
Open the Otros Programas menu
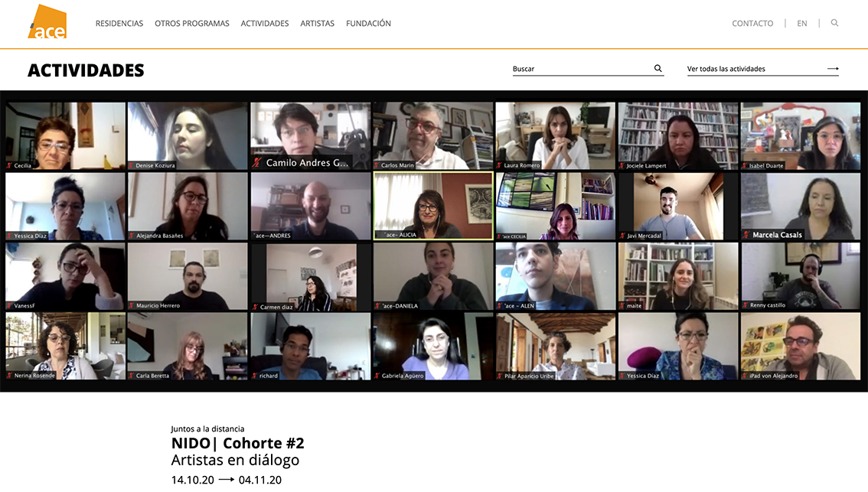pos(192,24)
